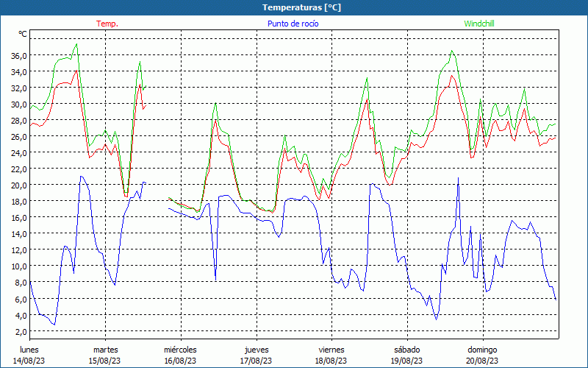Viewport: 588px width, 368px height.
Task: Click the 15/08/23 date label
Action: [104, 361]
